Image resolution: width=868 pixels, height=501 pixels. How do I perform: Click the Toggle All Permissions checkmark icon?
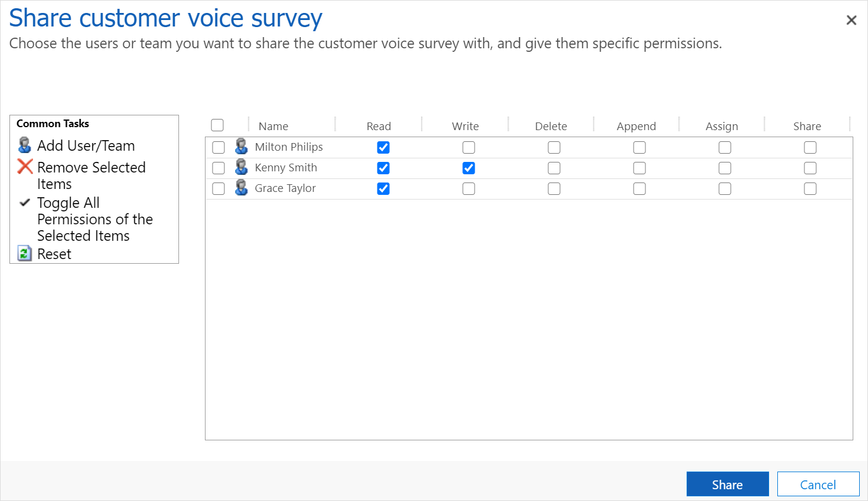25,203
